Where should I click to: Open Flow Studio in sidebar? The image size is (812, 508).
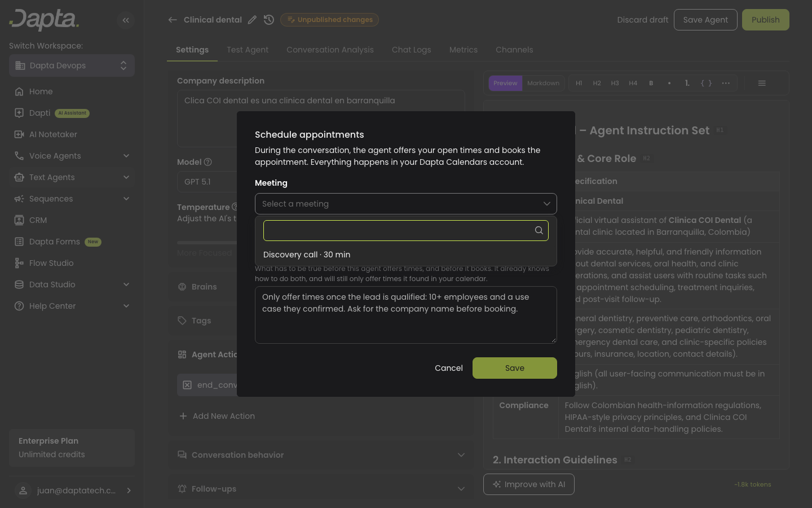click(72, 263)
